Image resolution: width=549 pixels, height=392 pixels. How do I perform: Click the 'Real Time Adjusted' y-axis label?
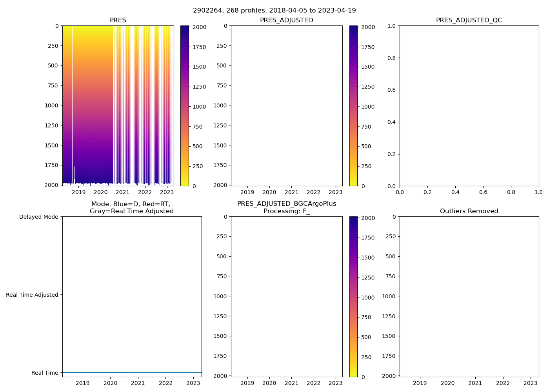coord(32,295)
